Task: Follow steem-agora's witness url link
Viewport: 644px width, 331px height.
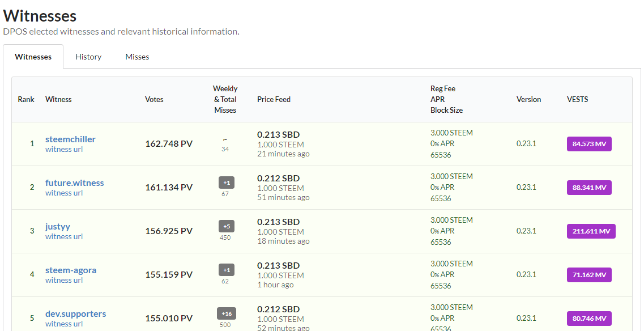Action: point(63,280)
